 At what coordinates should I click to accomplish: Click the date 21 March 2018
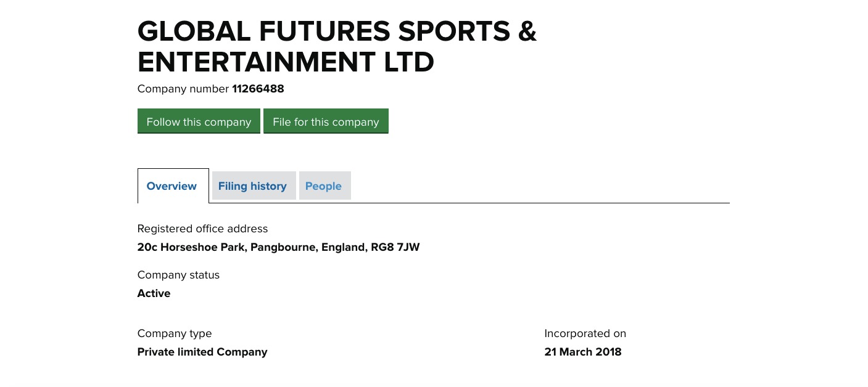[582, 352]
